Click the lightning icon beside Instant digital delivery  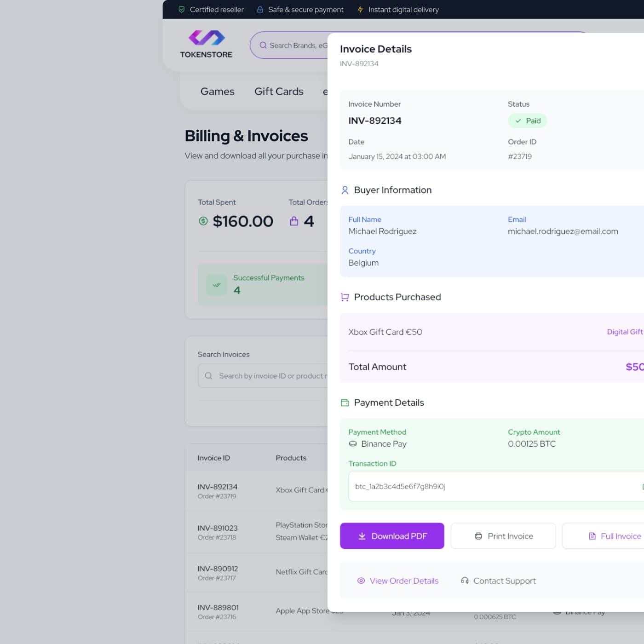(360, 9)
